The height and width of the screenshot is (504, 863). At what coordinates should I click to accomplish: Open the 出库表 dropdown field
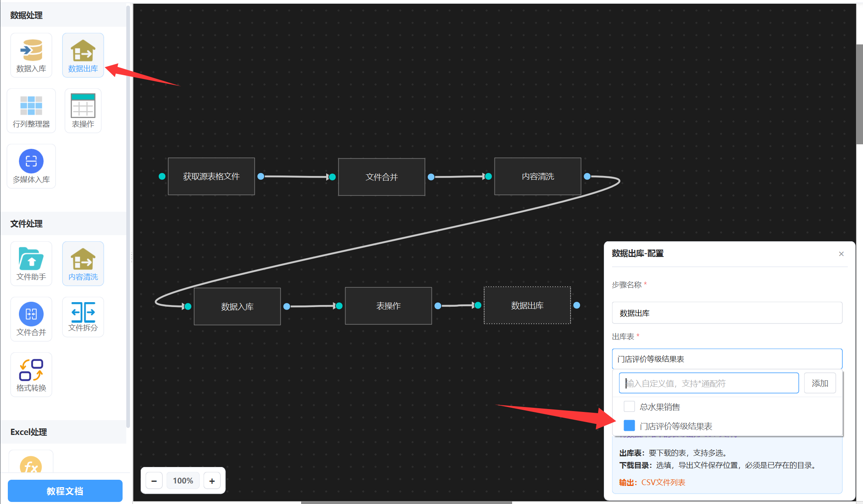click(726, 359)
